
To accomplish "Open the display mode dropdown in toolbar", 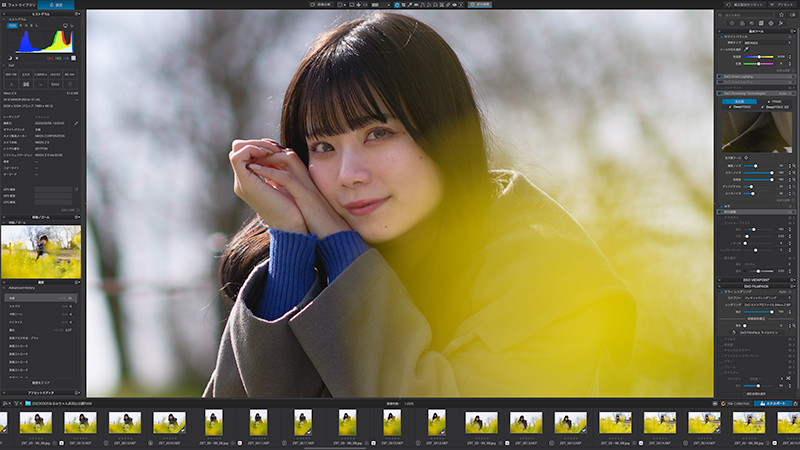I will pyautogui.click(x=342, y=5).
